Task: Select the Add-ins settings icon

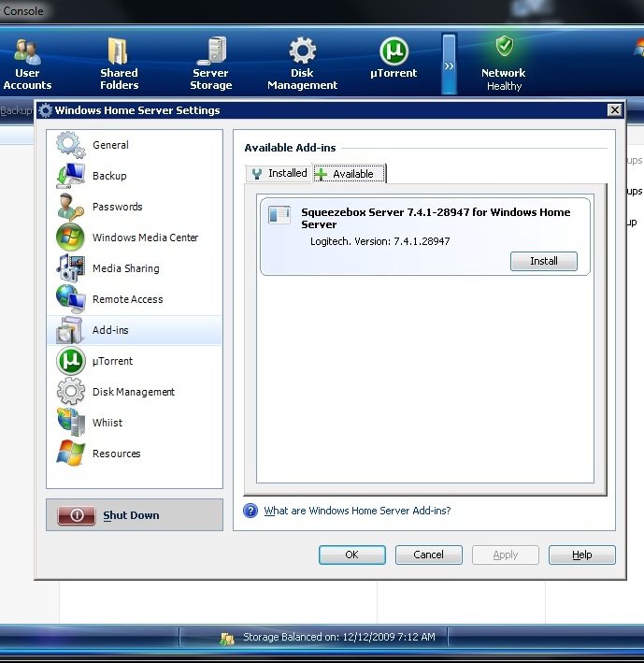Action: tap(70, 330)
